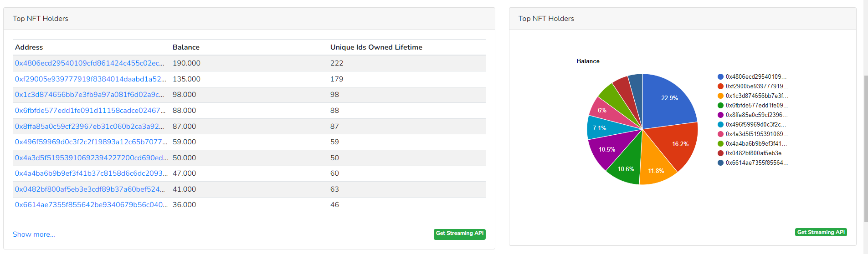Open address 0x8ffa85a0c59cf23967eb31c060b2ca3a92 link

pyautogui.click(x=89, y=127)
